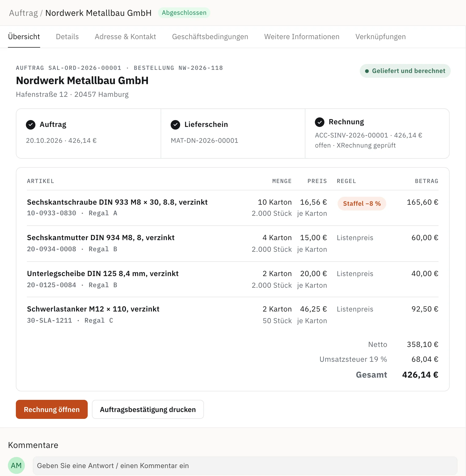Click the Umsatzsteuer value 68,04 €

pyautogui.click(x=425, y=359)
